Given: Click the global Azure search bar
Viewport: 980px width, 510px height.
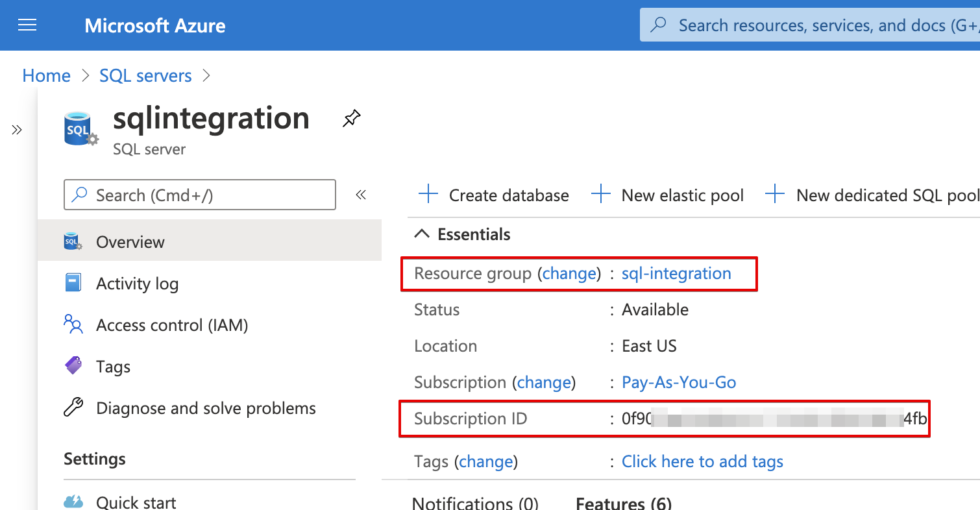Looking at the screenshot, I should point(811,25).
